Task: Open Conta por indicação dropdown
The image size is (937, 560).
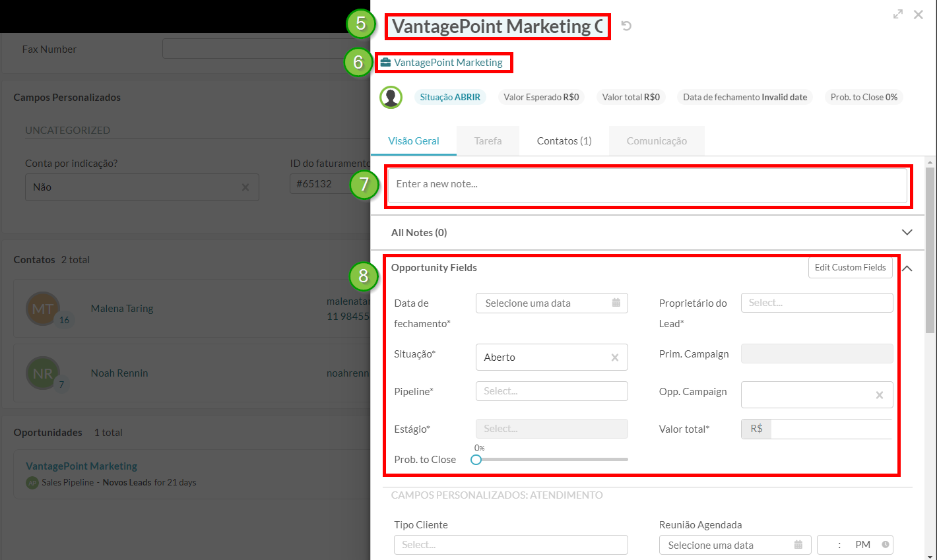Action: 142,187
